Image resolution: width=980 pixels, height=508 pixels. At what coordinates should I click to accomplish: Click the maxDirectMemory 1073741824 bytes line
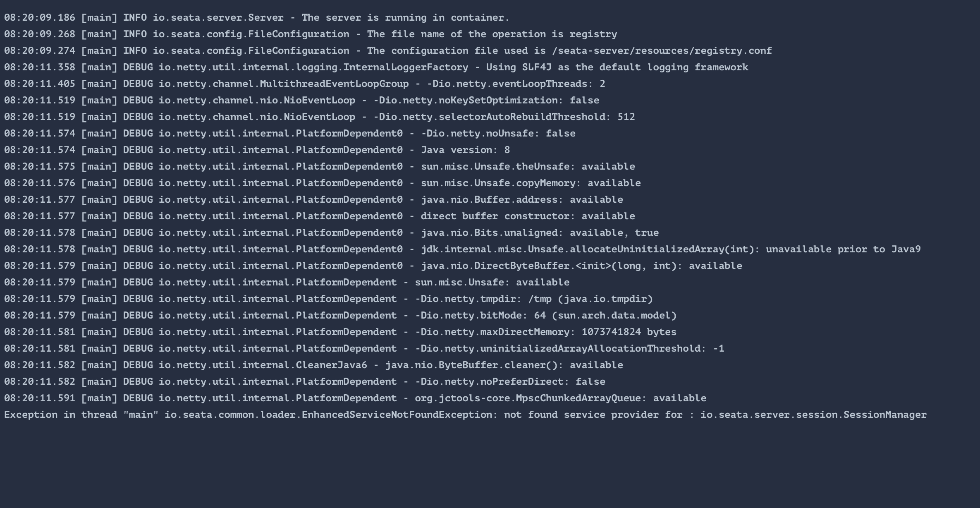tap(340, 332)
